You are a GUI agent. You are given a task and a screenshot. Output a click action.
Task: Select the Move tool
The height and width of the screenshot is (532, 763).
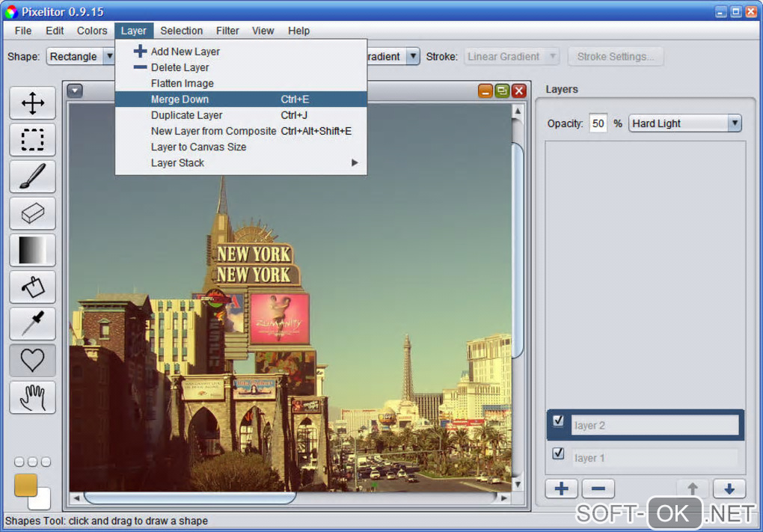click(x=33, y=103)
